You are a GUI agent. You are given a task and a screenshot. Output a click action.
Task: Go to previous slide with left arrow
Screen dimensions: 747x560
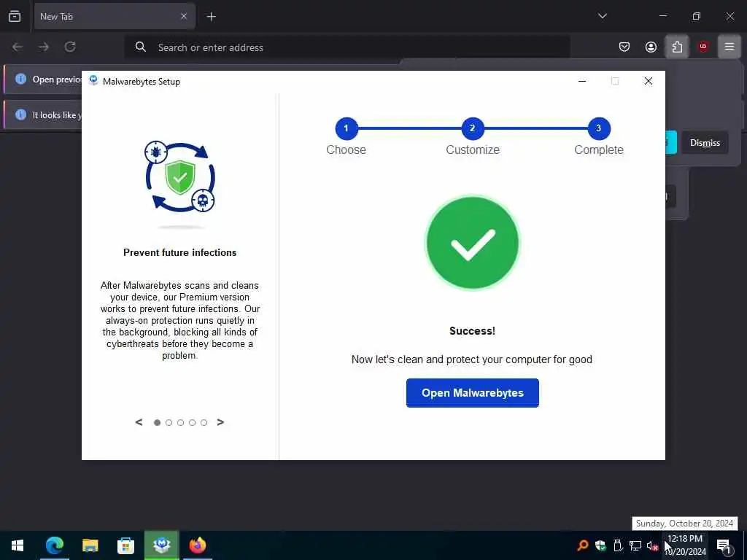139,422
